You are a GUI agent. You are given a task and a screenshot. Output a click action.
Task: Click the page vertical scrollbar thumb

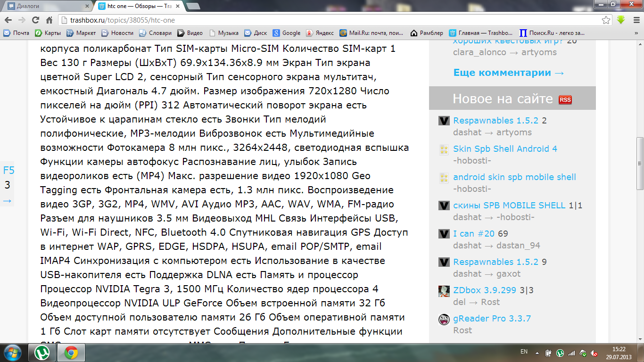(x=640, y=163)
